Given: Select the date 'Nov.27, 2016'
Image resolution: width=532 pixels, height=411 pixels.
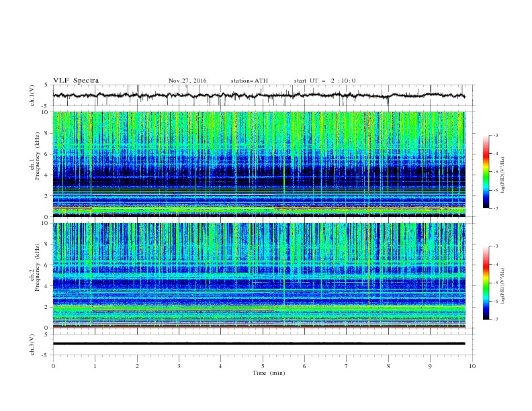Looking at the screenshot, I should point(187,81).
